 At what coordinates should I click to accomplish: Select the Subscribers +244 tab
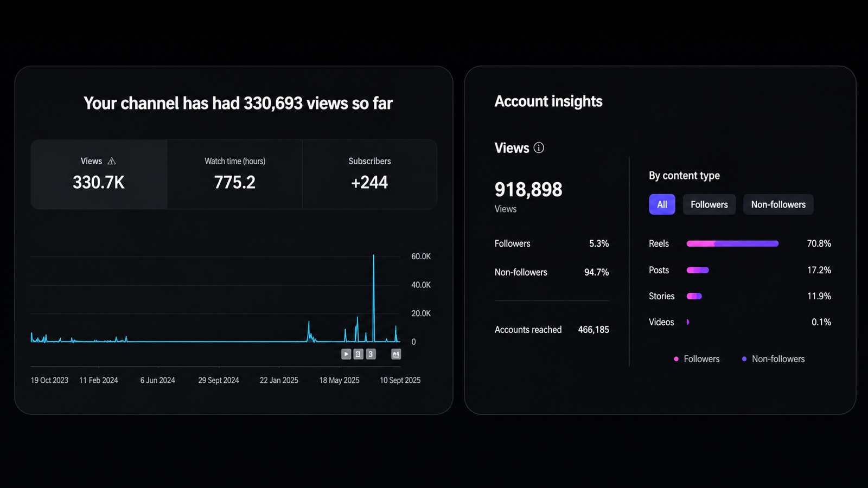[369, 175]
